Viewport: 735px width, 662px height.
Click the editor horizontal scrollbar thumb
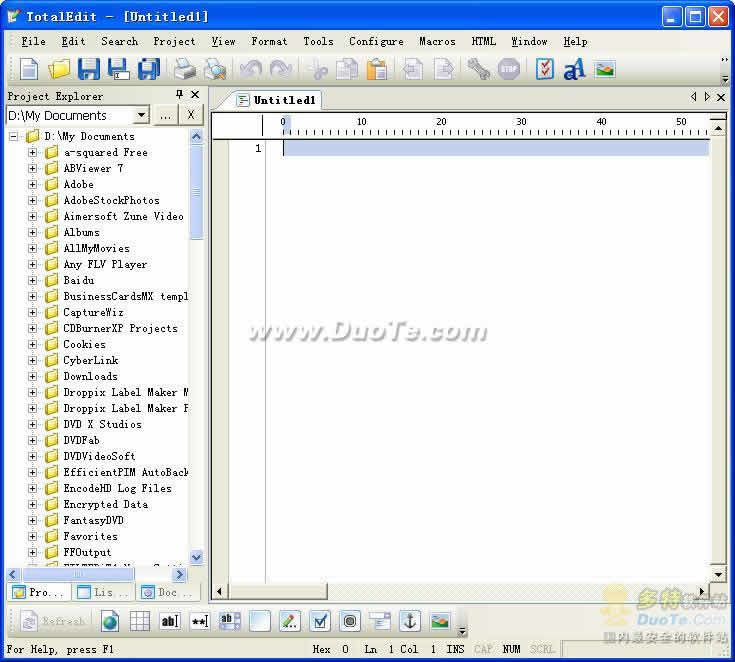tap(278, 591)
